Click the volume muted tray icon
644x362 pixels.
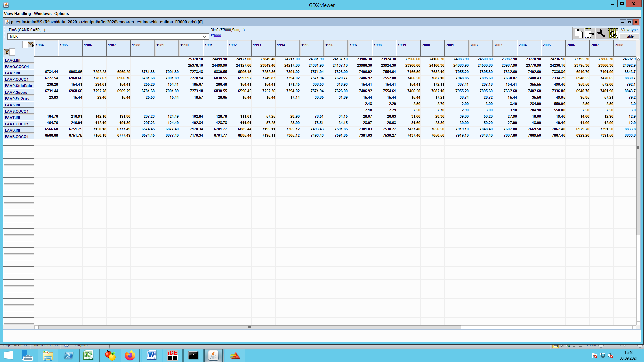(x=611, y=355)
